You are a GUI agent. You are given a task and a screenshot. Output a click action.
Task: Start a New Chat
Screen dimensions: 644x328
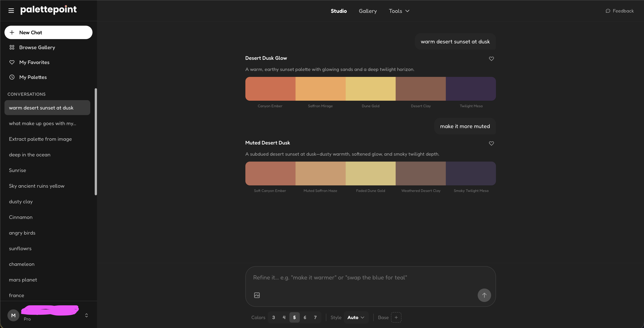[x=48, y=32]
